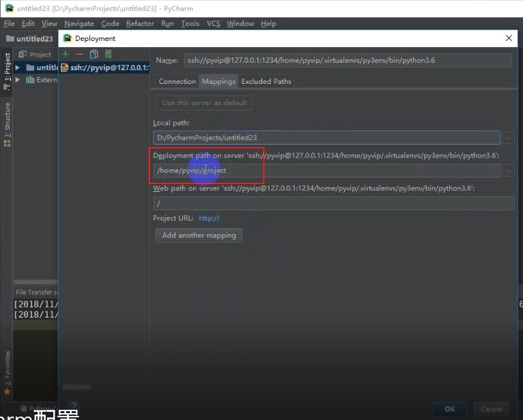
Task: Click the horizontal scrollbar under server list
Action: point(76,387)
